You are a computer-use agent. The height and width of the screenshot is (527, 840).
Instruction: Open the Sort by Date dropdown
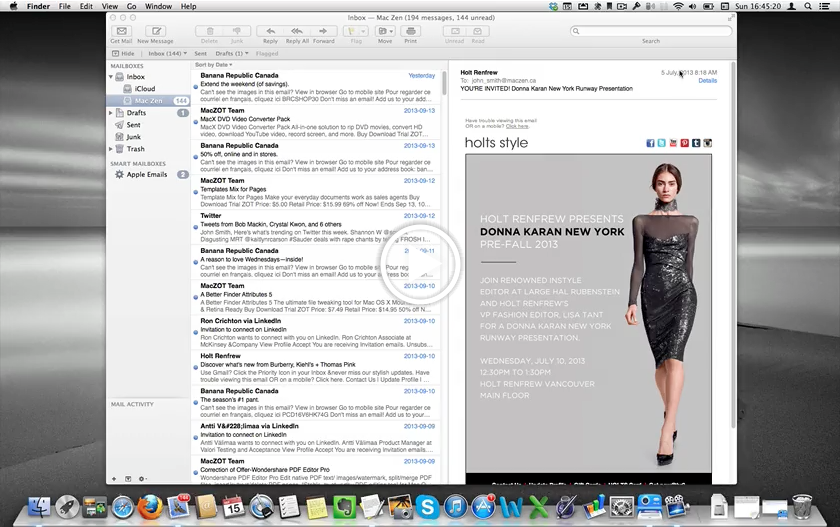[x=214, y=65]
